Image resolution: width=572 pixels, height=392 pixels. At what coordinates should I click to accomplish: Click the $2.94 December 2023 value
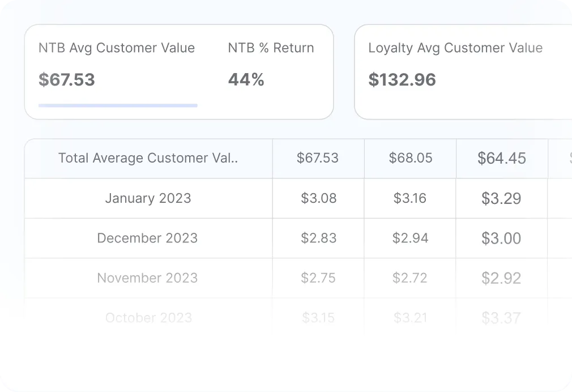[410, 238]
